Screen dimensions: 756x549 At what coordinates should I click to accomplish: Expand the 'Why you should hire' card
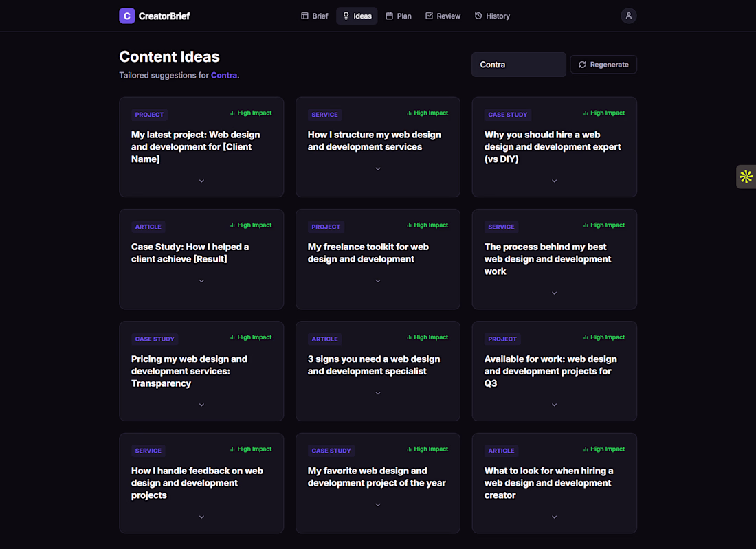(x=555, y=181)
